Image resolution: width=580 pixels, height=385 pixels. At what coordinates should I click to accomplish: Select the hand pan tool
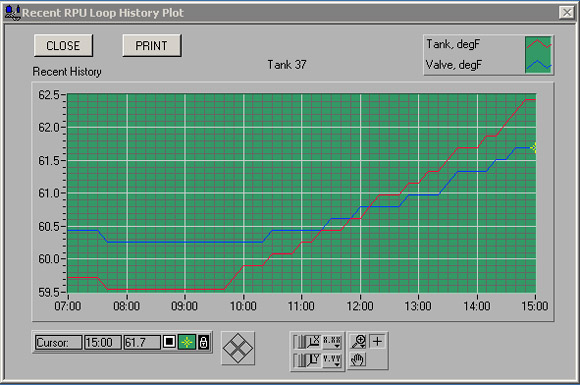pos(357,359)
